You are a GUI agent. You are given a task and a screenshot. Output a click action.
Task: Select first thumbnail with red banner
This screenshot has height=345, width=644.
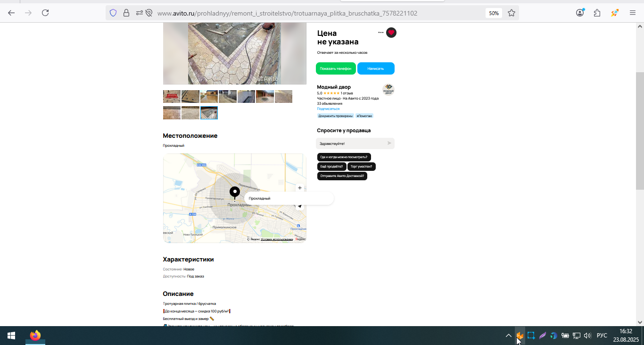click(172, 97)
